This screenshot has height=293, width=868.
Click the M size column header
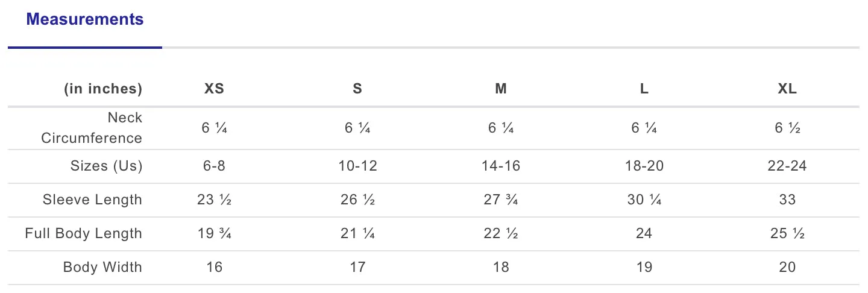point(501,89)
